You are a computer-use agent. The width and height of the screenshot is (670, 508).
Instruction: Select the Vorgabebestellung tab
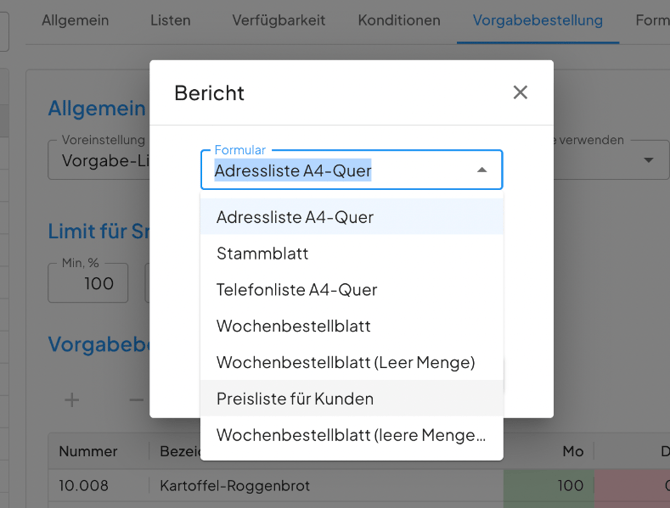pyautogui.click(x=538, y=20)
